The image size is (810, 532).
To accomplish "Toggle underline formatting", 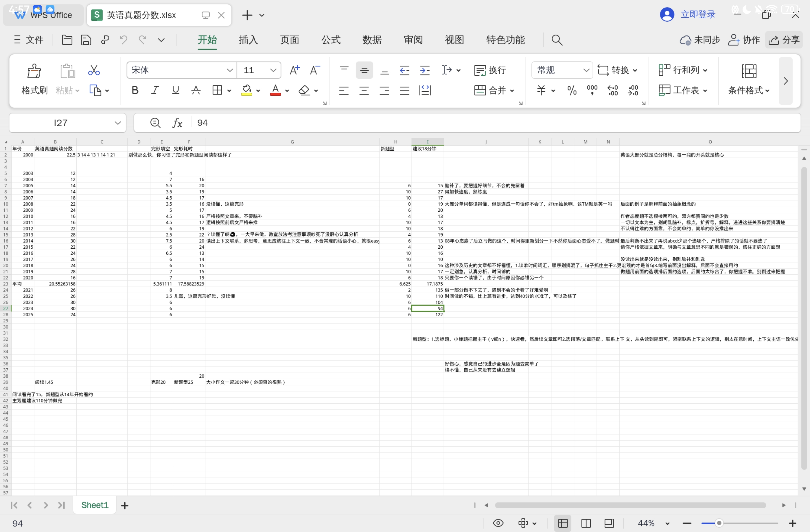I will point(176,90).
